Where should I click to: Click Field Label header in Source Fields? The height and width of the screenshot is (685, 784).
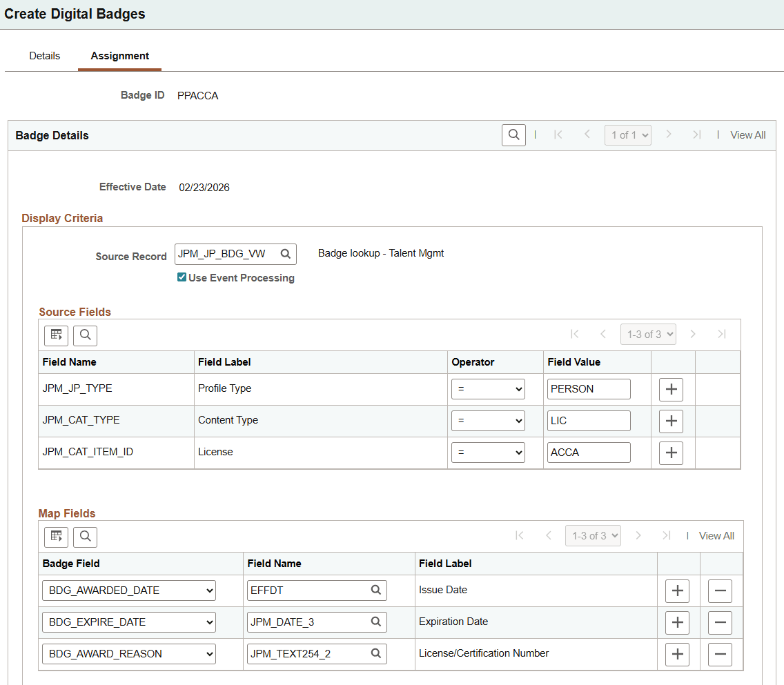coord(224,362)
